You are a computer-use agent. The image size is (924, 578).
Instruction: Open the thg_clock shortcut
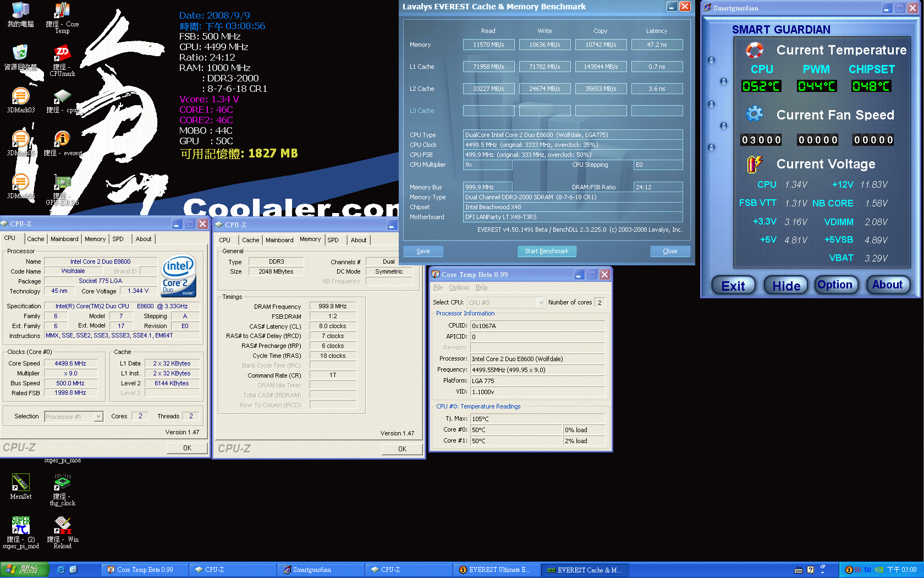[x=62, y=490]
